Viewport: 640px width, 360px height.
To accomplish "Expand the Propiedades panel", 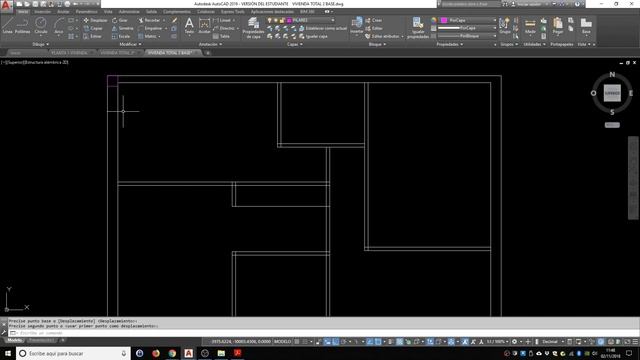I will click(450, 44).
